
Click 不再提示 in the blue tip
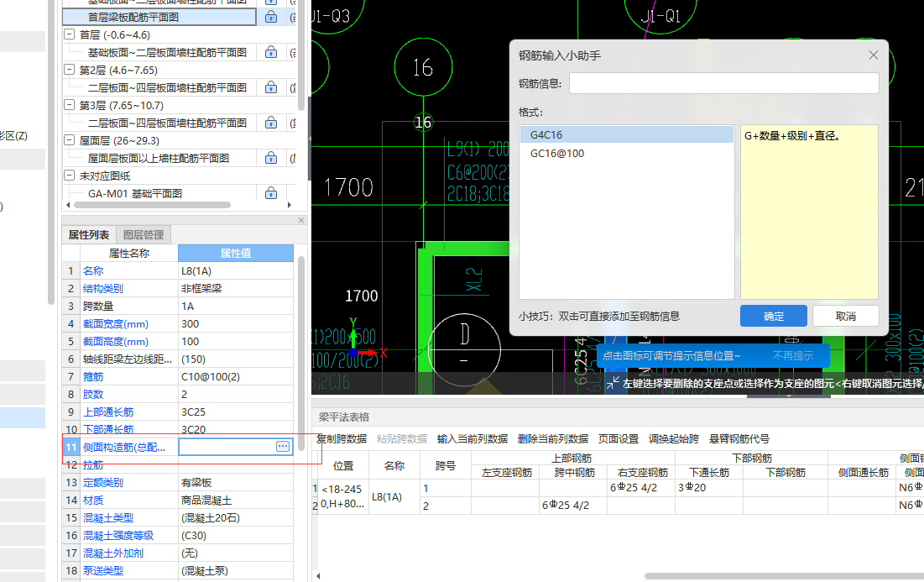pos(792,355)
